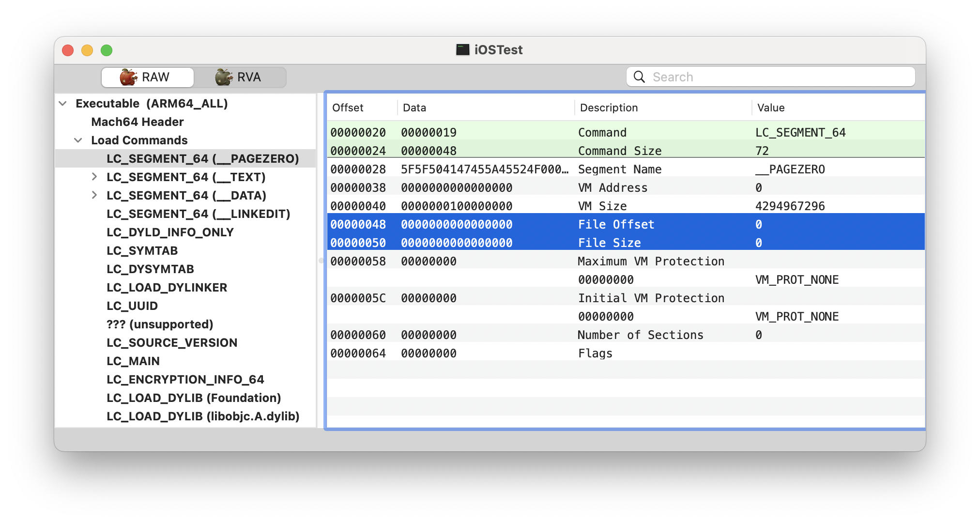Click the magnifying glass search icon
Image resolution: width=980 pixels, height=523 pixels.
tap(639, 77)
